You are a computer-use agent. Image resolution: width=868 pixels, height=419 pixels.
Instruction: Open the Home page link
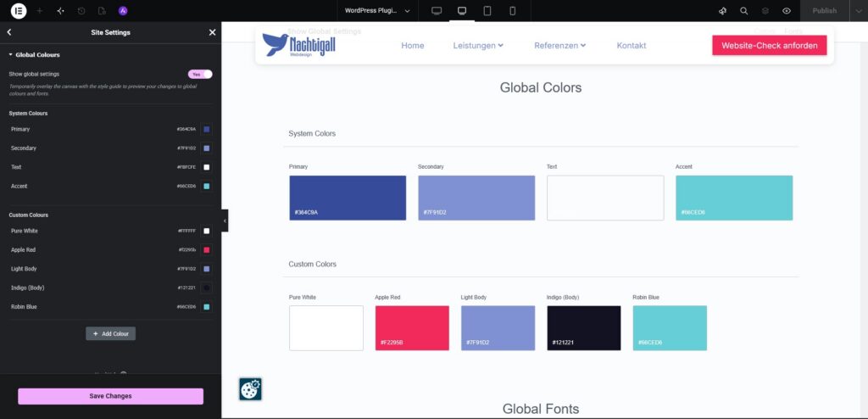(413, 46)
